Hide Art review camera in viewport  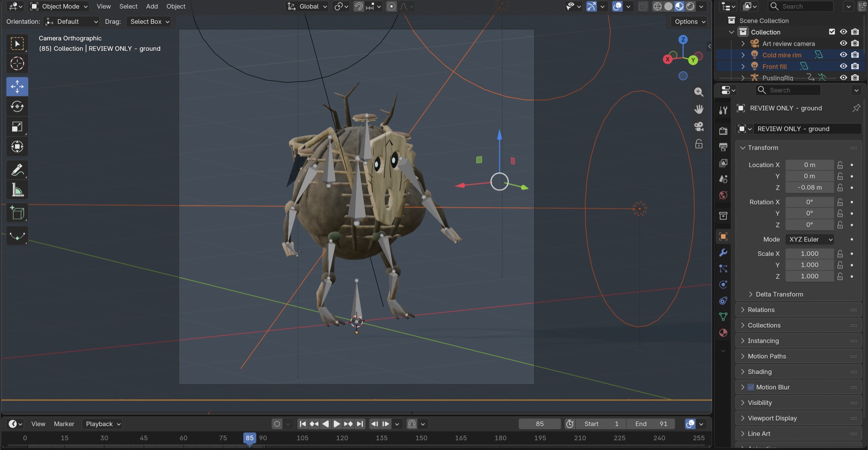[843, 43]
